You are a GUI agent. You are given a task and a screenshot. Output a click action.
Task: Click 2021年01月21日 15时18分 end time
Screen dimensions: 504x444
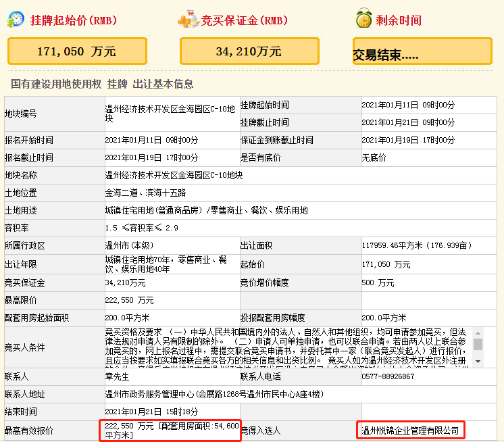pos(151,412)
